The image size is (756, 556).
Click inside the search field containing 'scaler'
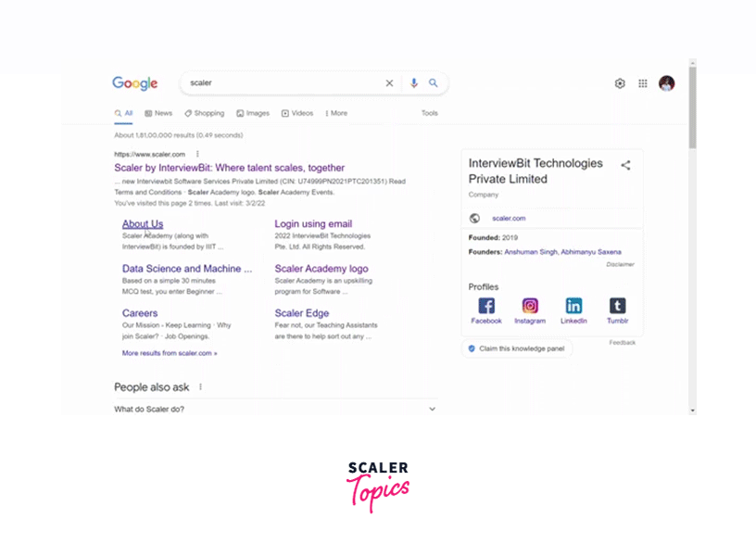pyautogui.click(x=278, y=83)
